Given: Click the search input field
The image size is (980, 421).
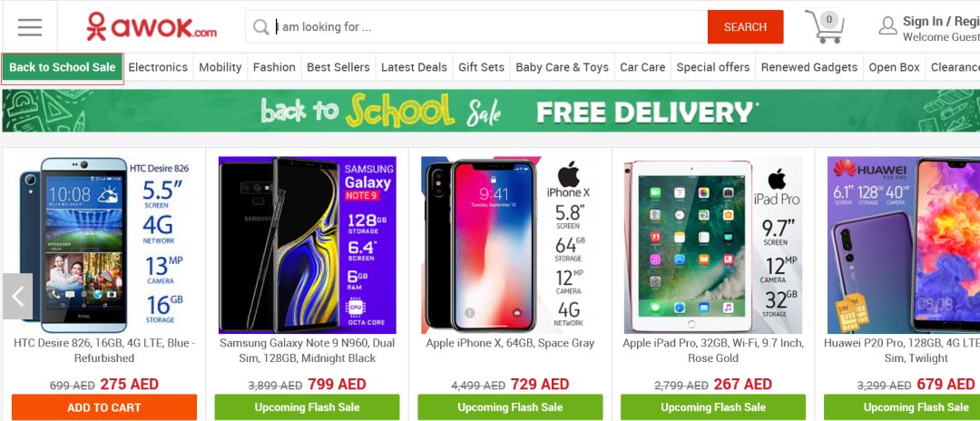Looking at the screenshot, I should point(491,27).
